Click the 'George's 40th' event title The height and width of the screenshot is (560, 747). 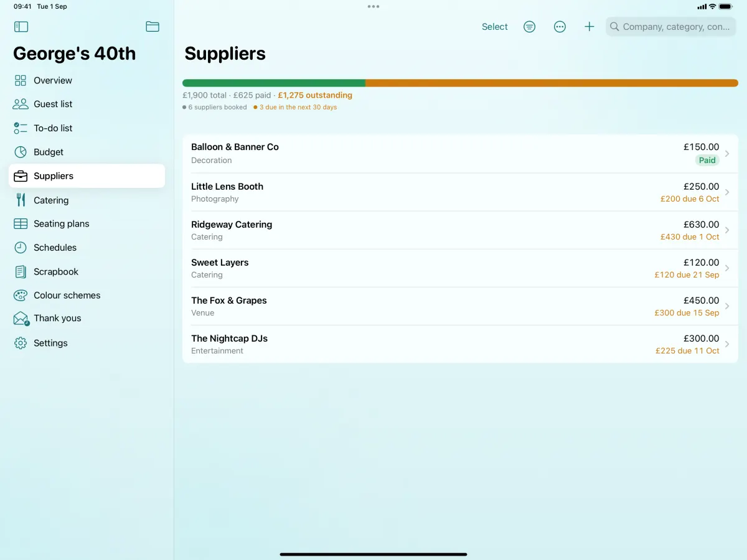75,54
